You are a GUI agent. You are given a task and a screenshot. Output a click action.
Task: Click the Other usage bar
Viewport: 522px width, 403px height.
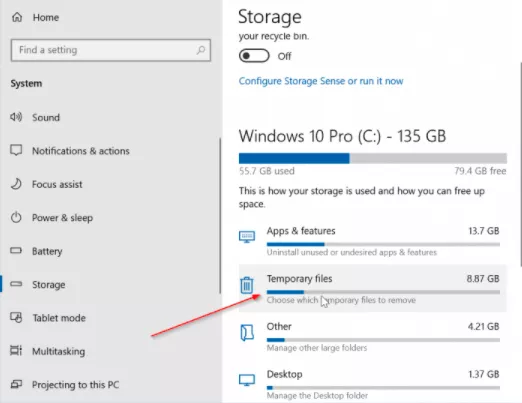click(383, 340)
